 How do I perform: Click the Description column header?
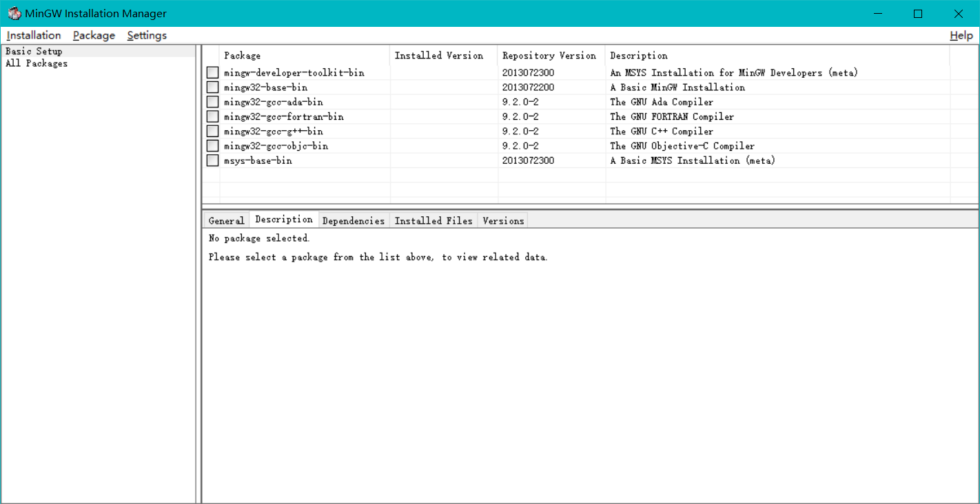click(777, 56)
